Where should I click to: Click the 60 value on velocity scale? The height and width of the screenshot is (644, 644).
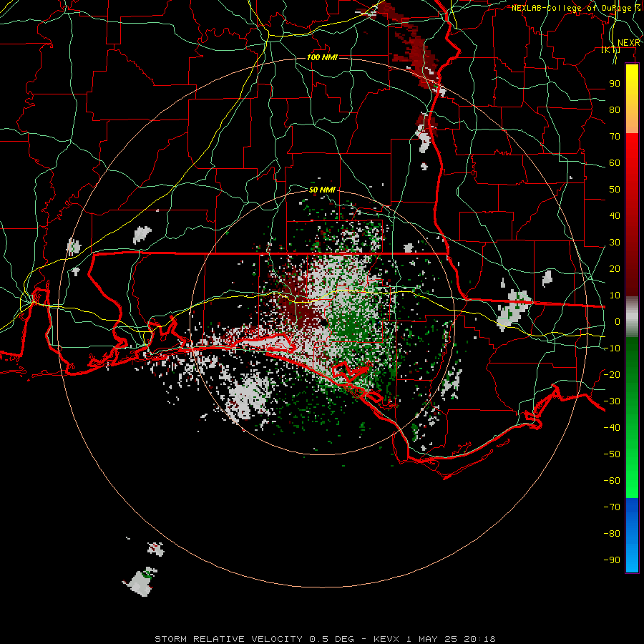point(615,163)
